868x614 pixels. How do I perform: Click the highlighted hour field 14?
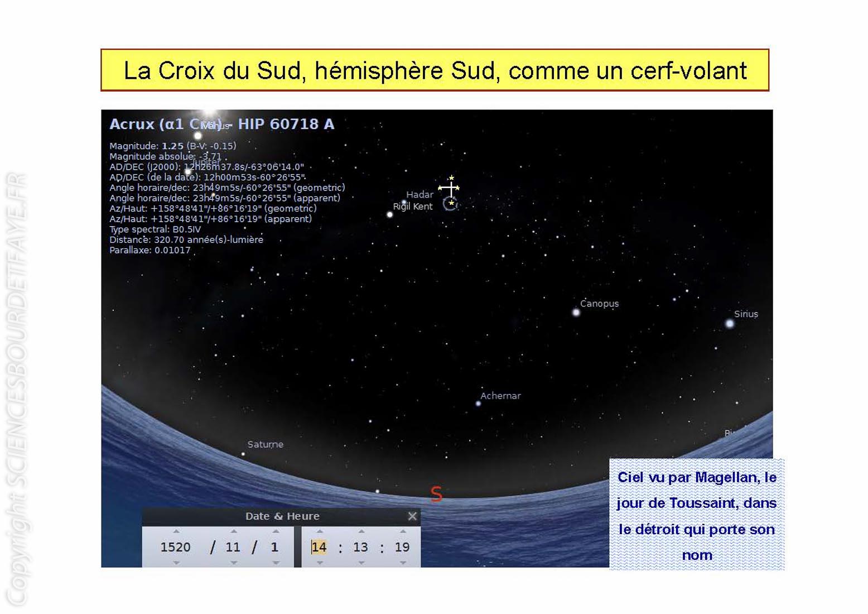pos(319,547)
